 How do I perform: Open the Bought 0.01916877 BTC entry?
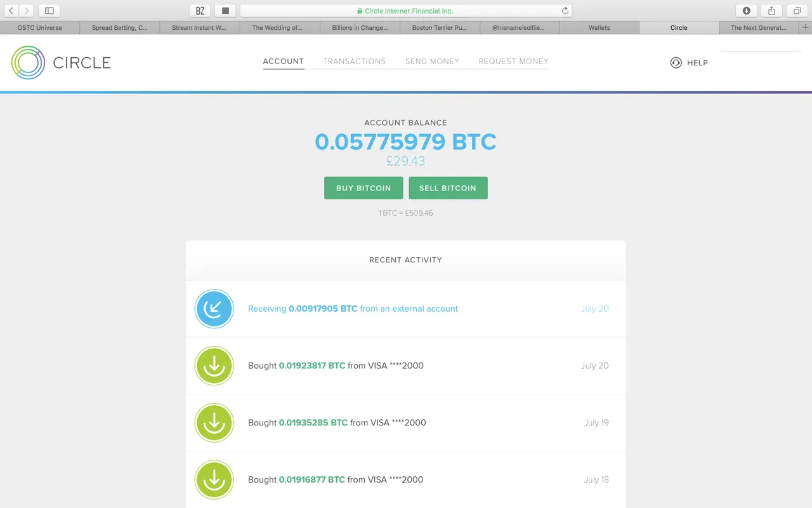pyautogui.click(x=406, y=480)
